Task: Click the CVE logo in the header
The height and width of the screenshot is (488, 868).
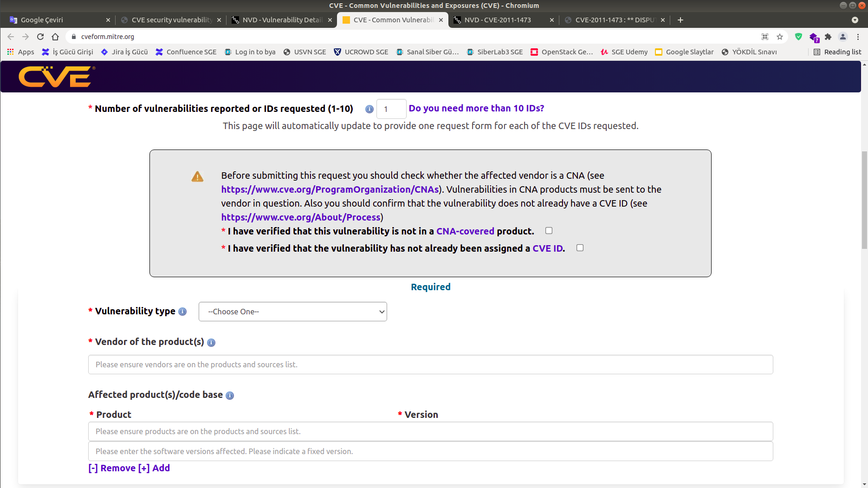Action: click(x=57, y=77)
